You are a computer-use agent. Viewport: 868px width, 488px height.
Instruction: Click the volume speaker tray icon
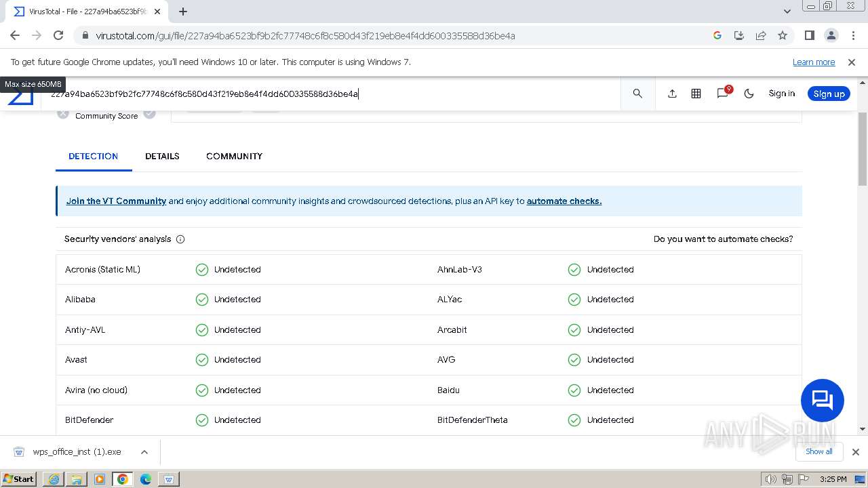pos(771,479)
